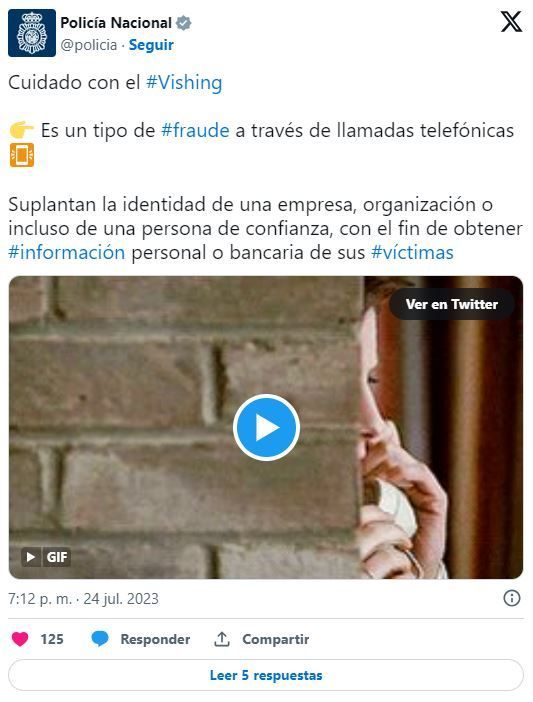Open the #Vishing hashtag
This screenshot has width=533, height=702.
point(184,83)
